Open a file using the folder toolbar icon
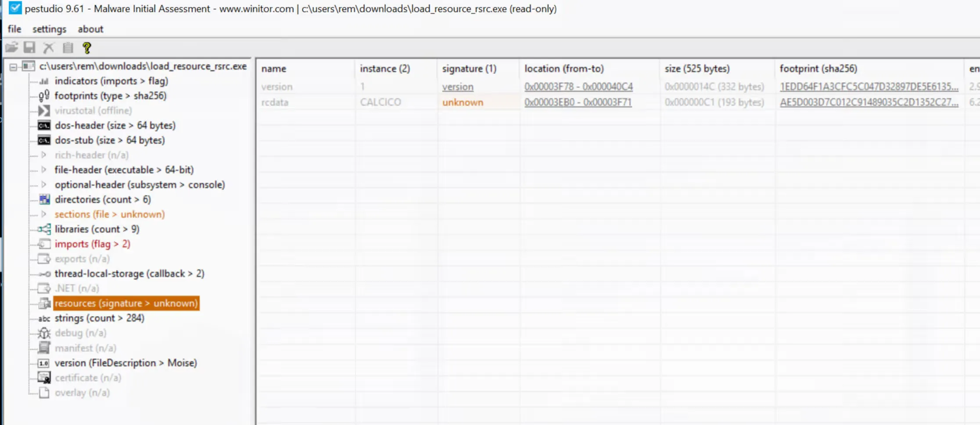The height and width of the screenshot is (425, 980). 11,47
